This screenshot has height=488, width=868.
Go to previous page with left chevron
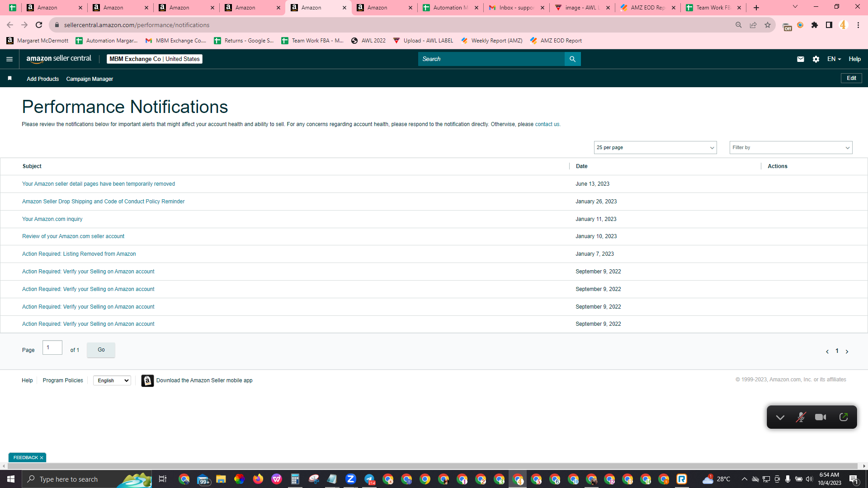[827, 352]
